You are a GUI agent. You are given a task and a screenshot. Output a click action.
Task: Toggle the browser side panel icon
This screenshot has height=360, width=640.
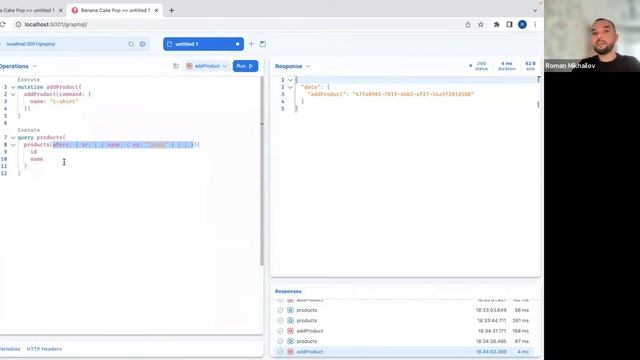pos(509,24)
